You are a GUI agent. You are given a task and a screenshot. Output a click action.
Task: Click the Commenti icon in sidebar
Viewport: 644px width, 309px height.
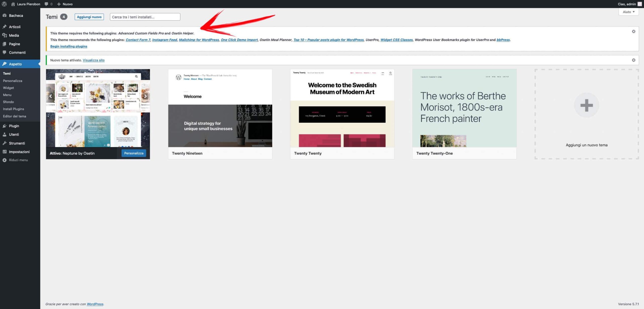point(4,52)
